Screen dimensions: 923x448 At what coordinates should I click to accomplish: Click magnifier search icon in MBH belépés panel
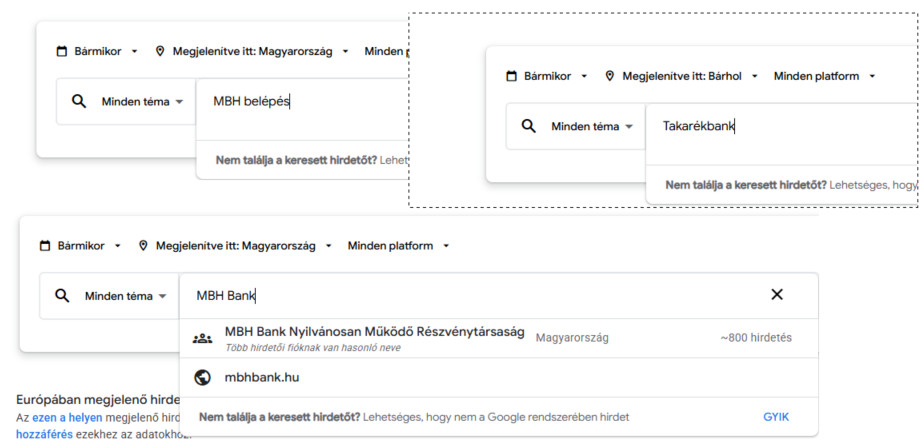pos(79,101)
